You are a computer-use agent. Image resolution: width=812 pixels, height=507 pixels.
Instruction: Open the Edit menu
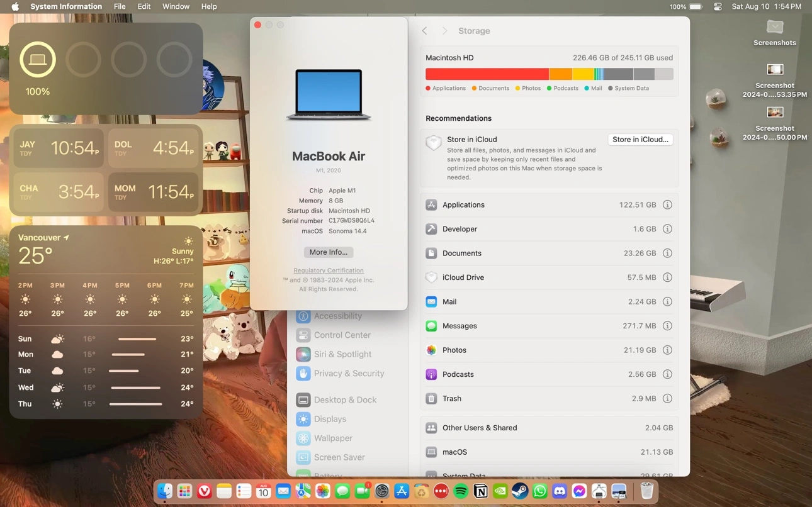point(144,7)
